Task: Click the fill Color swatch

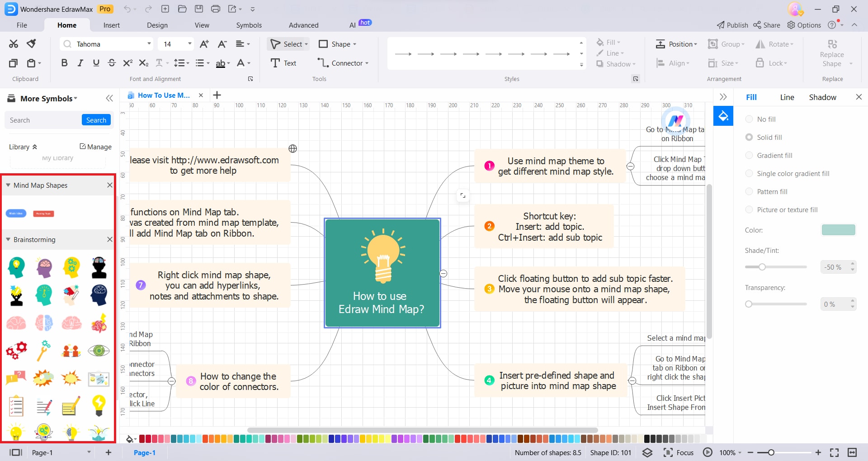Action: pos(838,230)
